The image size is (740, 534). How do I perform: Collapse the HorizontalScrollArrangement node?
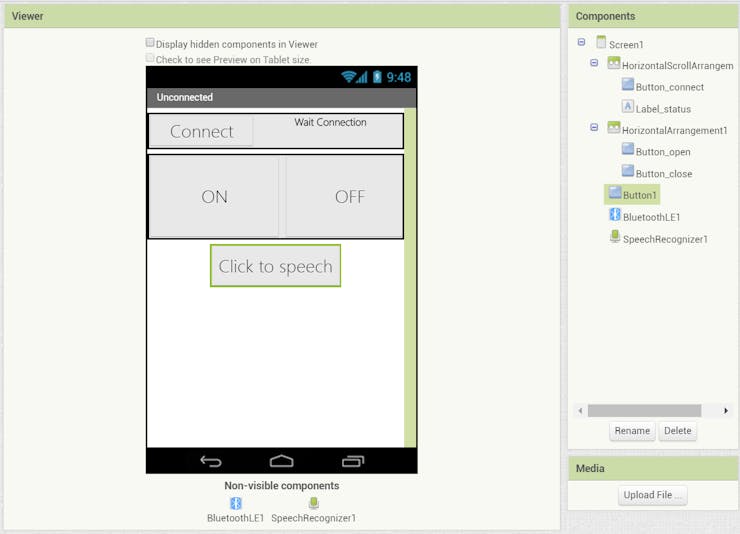pyautogui.click(x=594, y=63)
